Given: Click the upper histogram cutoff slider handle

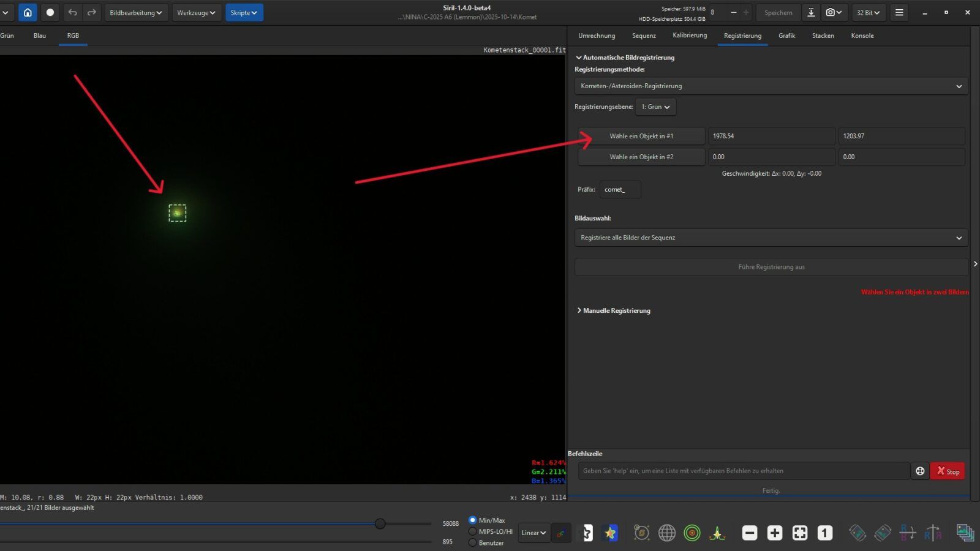Looking at the screenshot, I should tap(380, 523).
